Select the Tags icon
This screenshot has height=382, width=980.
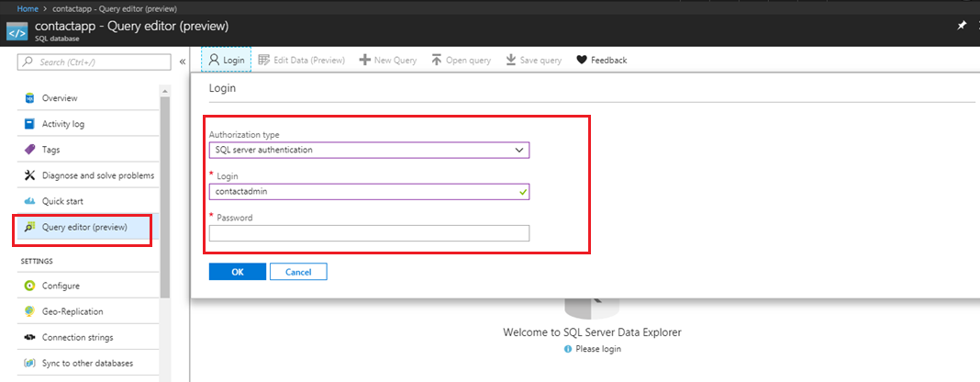point(29,150)
